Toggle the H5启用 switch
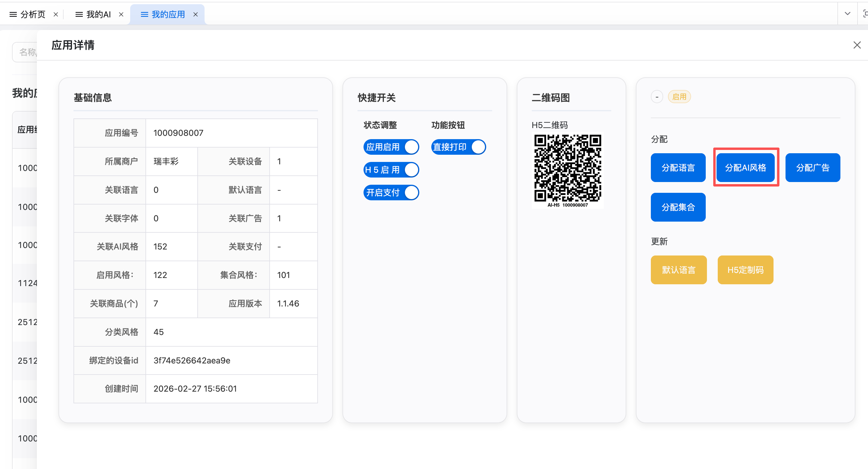This screenshot has height=469, width=868. [391, 170]
